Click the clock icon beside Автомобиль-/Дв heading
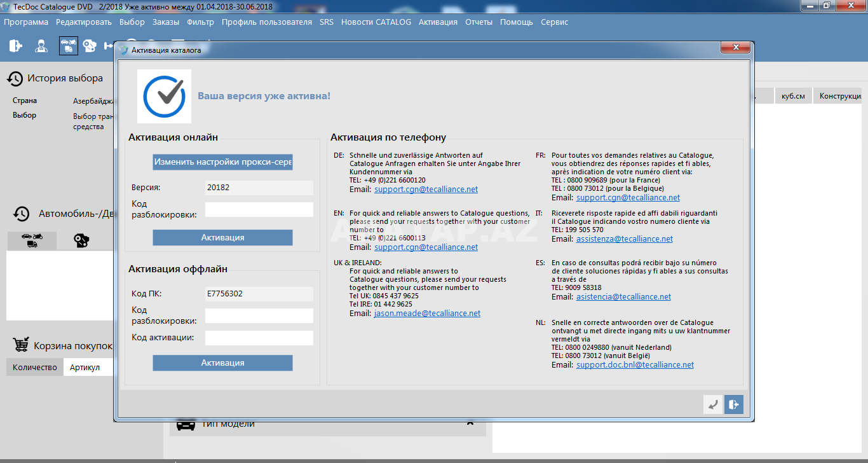Viewport: 868px width, 463px height. (x=22, y=214)
